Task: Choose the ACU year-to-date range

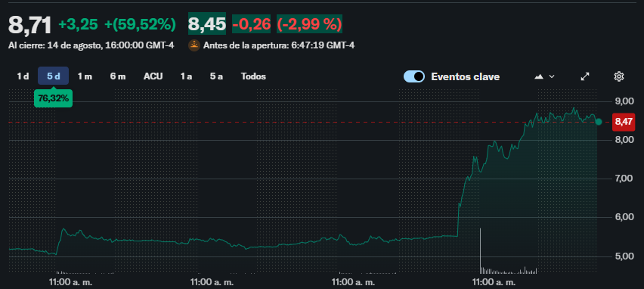Action: click(153, 76)
